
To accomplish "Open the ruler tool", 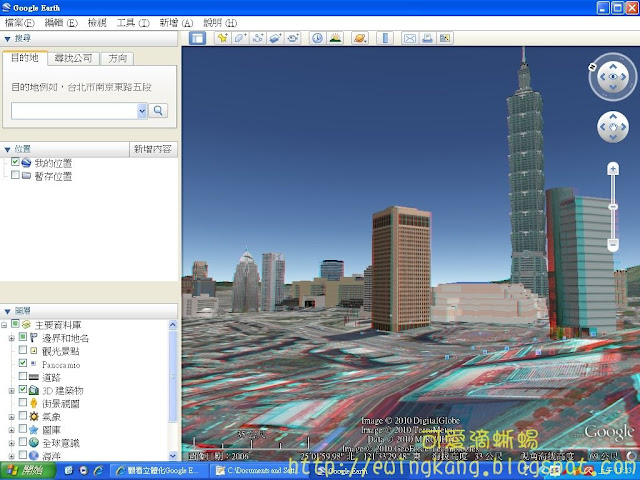I will 384,38.
